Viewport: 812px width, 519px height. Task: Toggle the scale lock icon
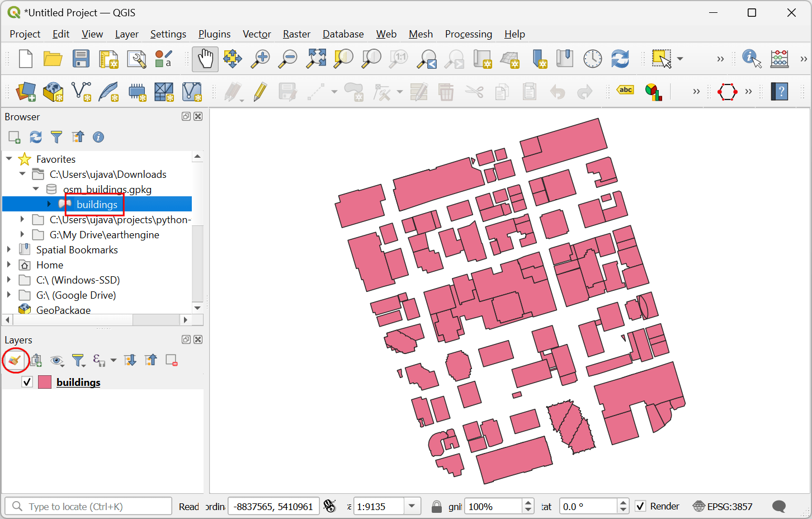(437, 507)
